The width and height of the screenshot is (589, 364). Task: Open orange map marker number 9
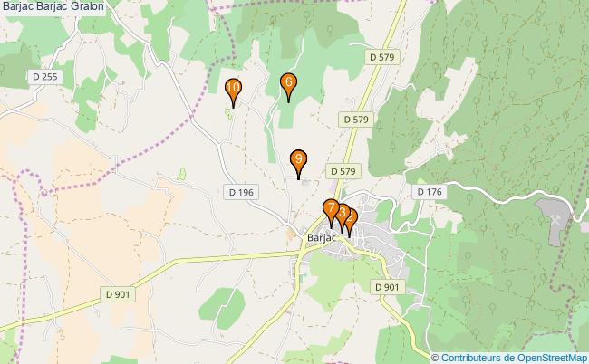[x=299, y=164]
